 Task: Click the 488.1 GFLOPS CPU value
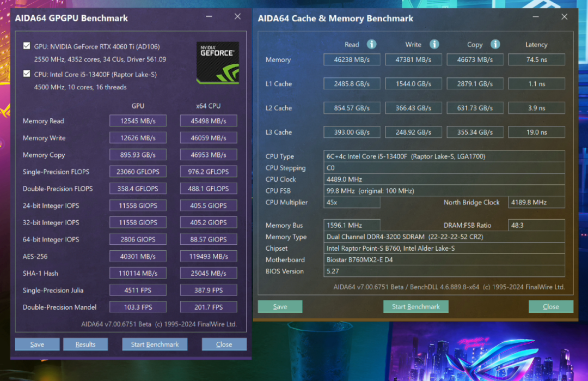point(209,189)
